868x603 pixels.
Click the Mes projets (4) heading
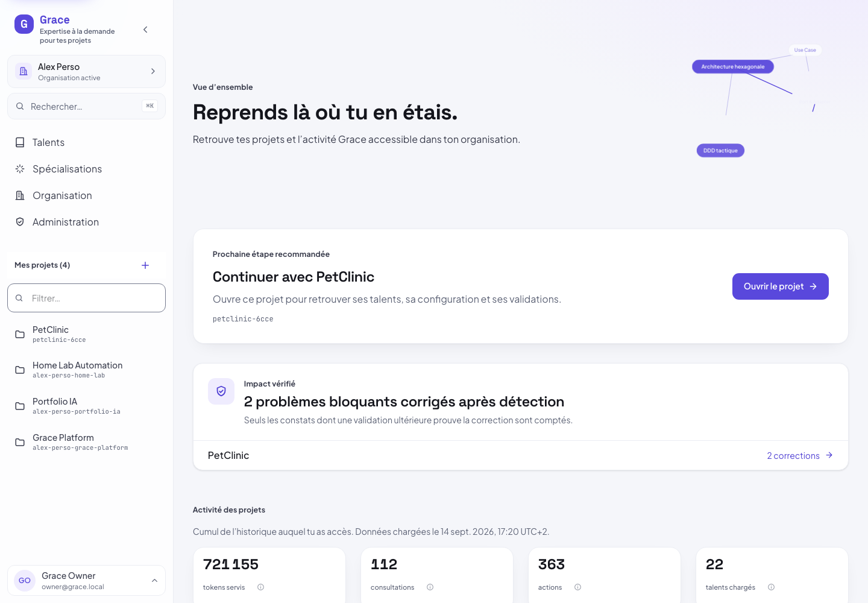pyautogui.click(x=42, y=265)
